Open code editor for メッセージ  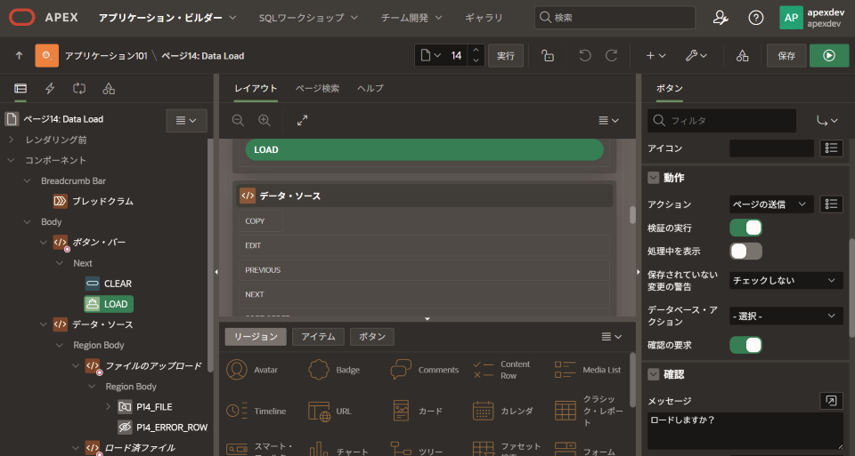click(831, 401)
